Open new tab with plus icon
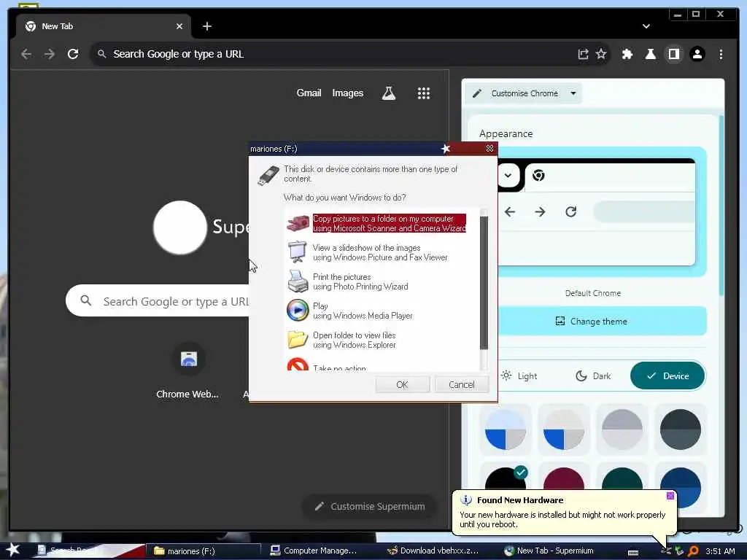Image resolution: width=747 pixels, height=560 pixels. click(206, 27)
